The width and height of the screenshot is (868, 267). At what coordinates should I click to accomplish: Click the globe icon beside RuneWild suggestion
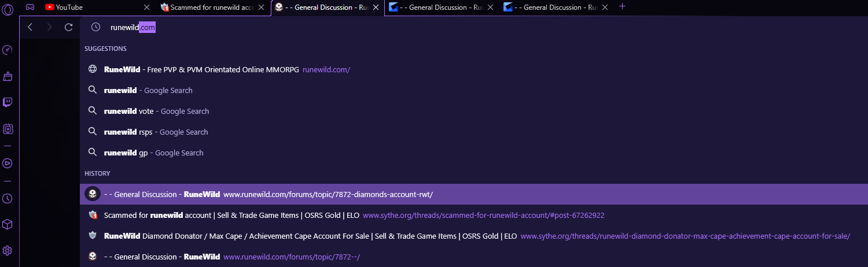tap(93, 69)
